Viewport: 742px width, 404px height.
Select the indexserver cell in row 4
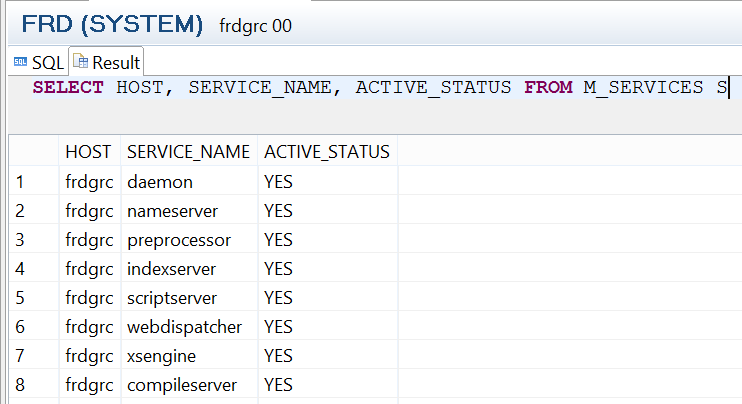[189, 269]
